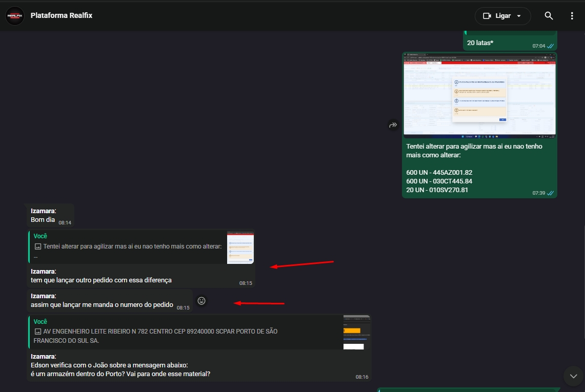
Task: Expand the Ligar call dropdown arrow
Action: tap(519, 16)
